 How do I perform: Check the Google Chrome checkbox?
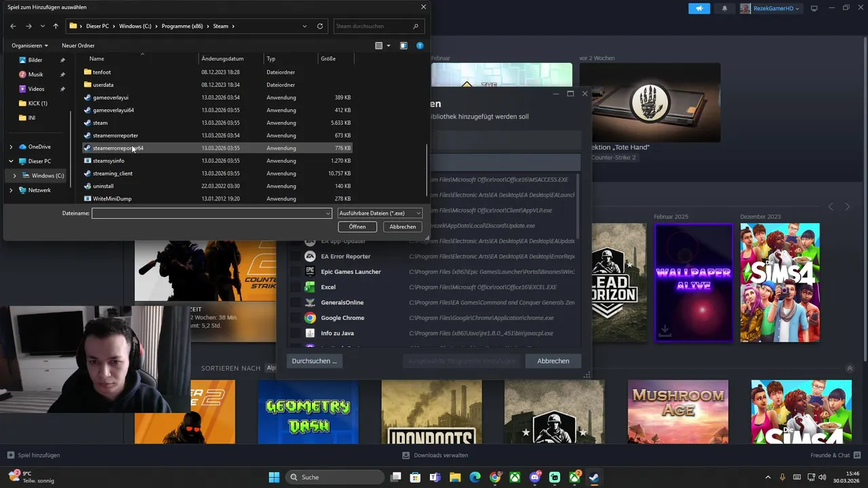point(294,318)
